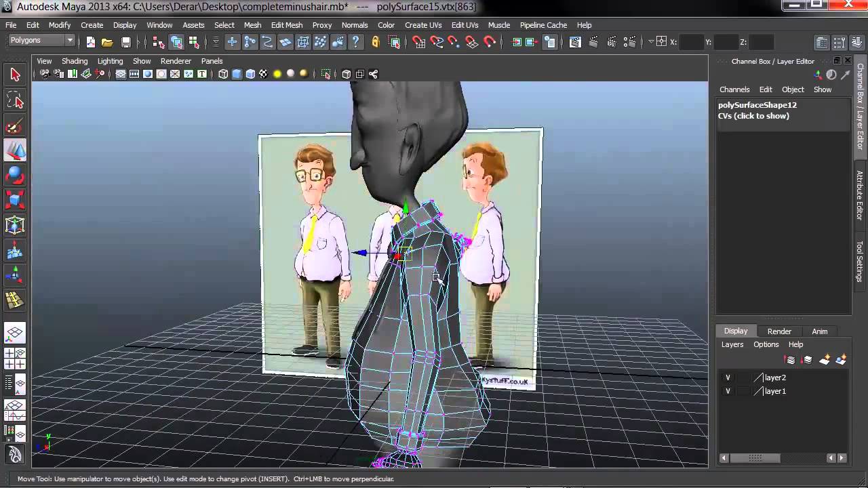Activate the Lasso select tool
This screenshot has width=868, height=488.
click(15, 101)
